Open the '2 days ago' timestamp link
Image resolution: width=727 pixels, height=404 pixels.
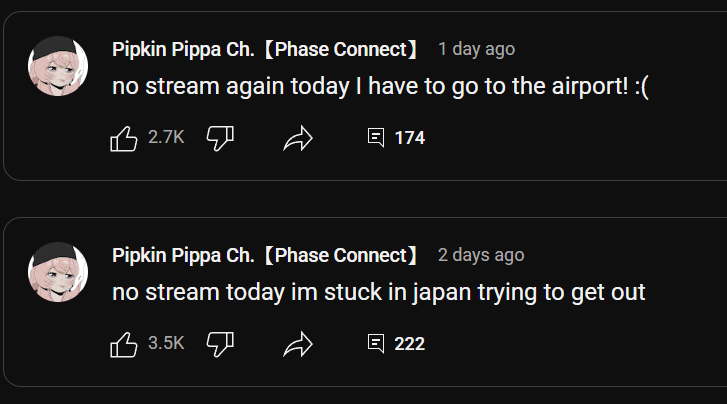[480, 255]
